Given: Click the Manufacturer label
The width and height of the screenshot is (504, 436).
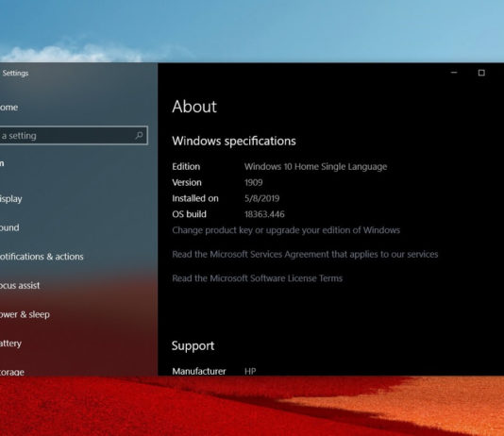Looking at the screenshot, I should tap(199, 371).
